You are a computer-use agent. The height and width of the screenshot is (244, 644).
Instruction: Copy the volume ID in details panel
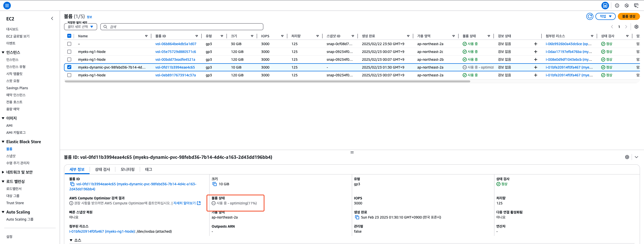[72, 184]
